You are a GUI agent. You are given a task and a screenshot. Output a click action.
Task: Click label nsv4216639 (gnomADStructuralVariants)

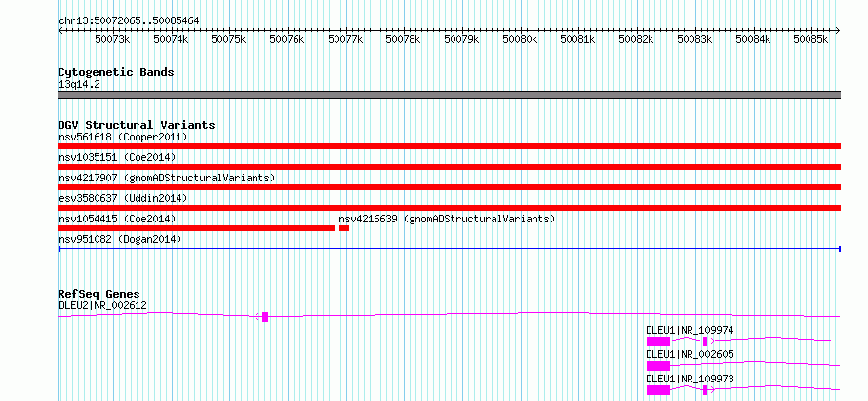(447, 219)
